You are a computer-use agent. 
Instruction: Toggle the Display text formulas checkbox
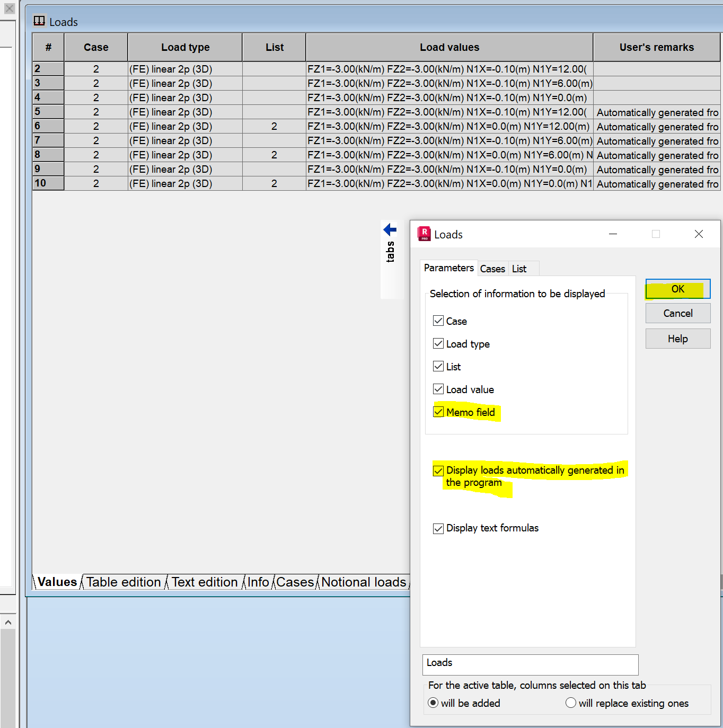(x=438, y=528)
